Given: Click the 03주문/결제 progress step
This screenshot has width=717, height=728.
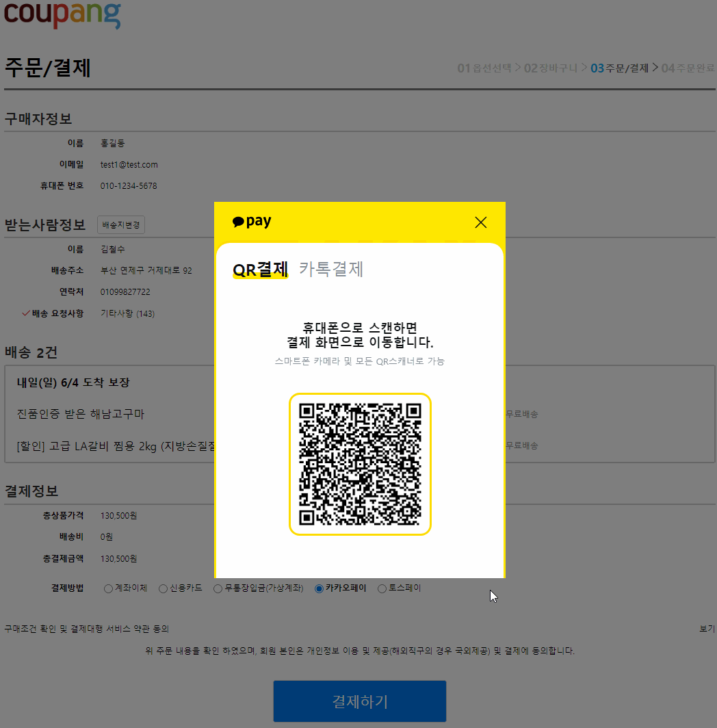Looking at the screenshot, I should click(618, 68).
